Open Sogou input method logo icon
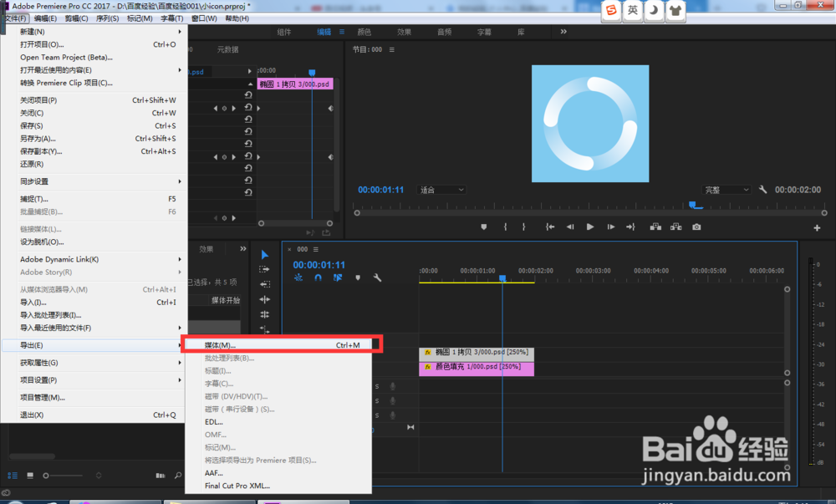Screen dimensions: 836x504 [x=611, y=10]
